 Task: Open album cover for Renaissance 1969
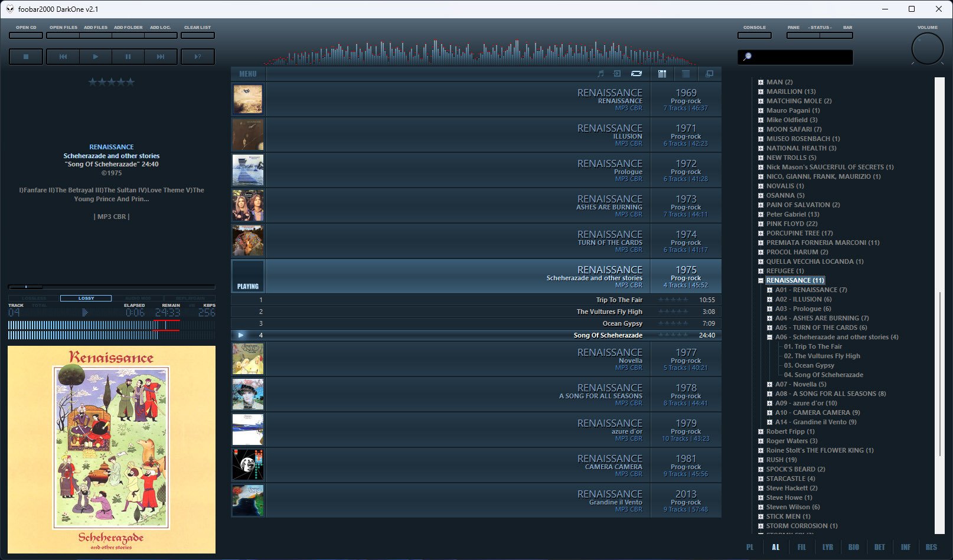(248, 99)
